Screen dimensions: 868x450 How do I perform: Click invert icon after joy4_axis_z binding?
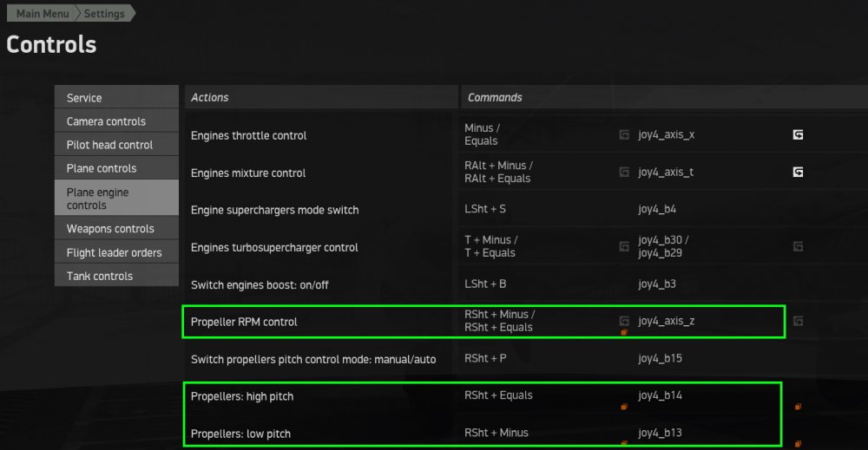(798, 322)
